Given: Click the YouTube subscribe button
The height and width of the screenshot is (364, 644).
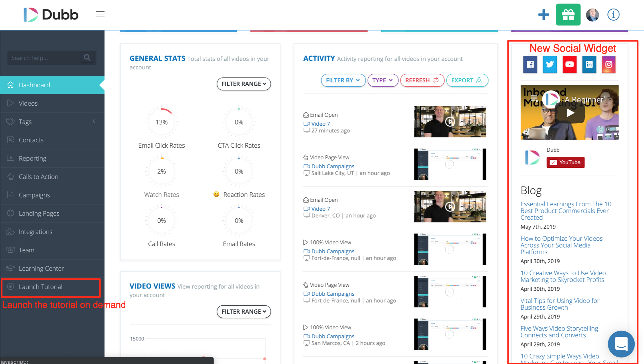Looking at the screenshot, I should click(565, 162).
